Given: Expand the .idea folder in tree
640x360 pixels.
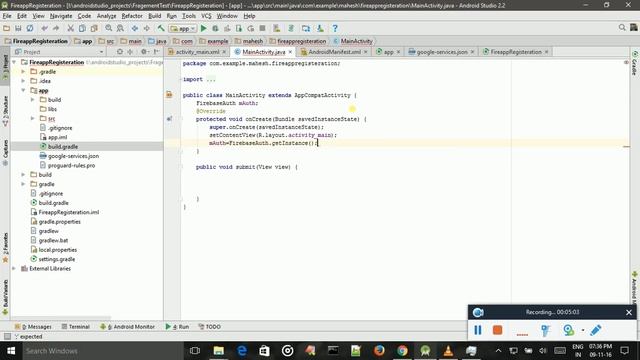Looking at the screenshot, I should click(23, 81).
